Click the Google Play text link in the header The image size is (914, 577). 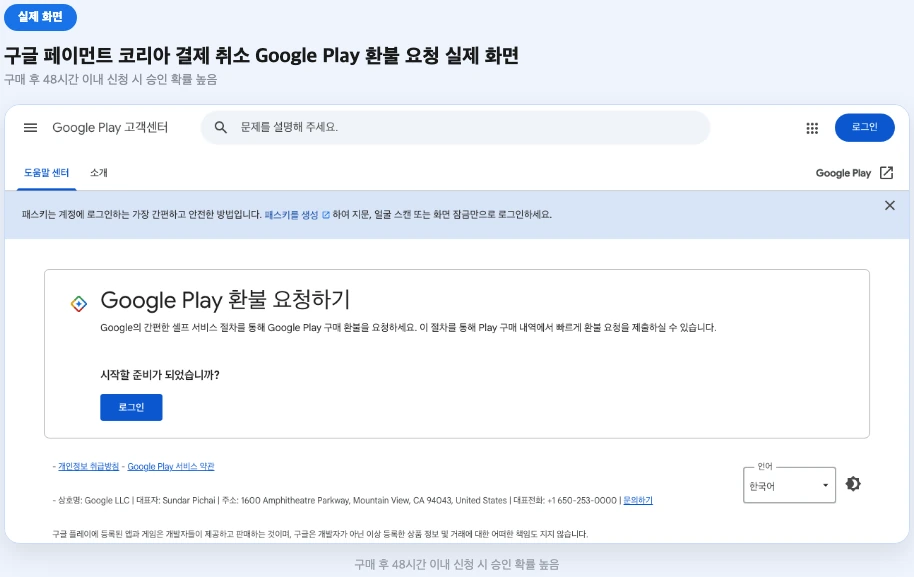pyautogui.click(x=843, y=173)
